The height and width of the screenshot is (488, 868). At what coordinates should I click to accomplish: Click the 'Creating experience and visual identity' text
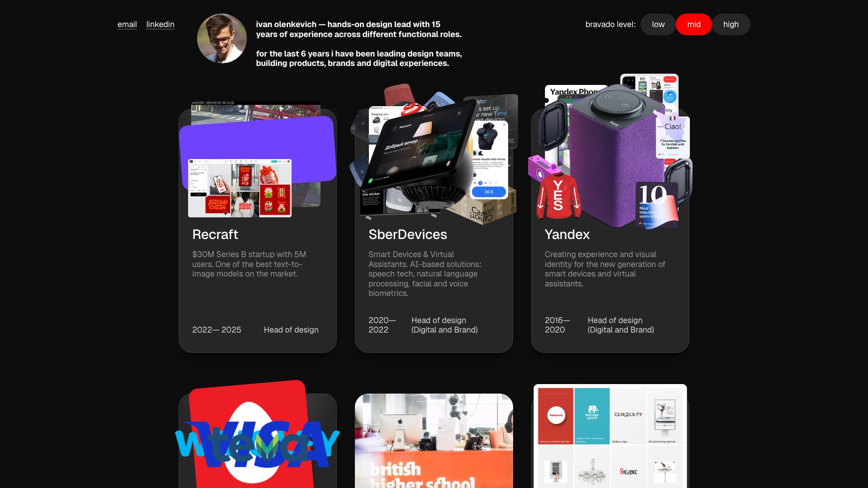[x=605, y=269]
